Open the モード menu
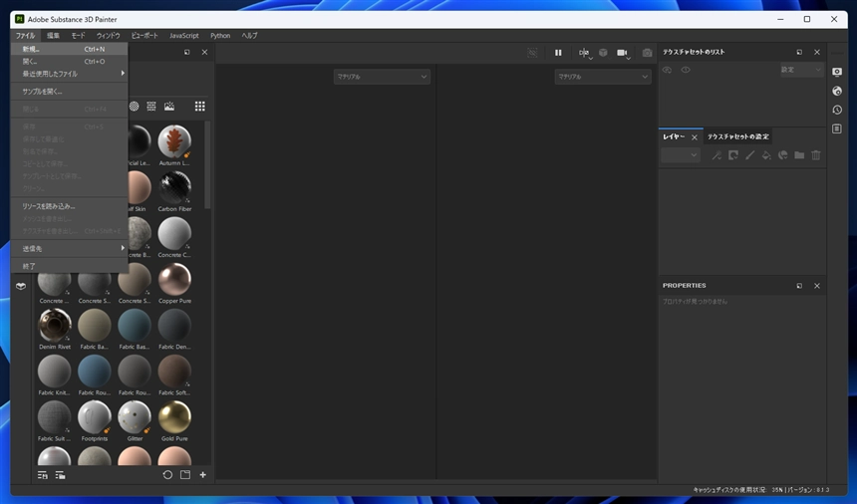This screenshot has height=504, width=857. point(78,36)
